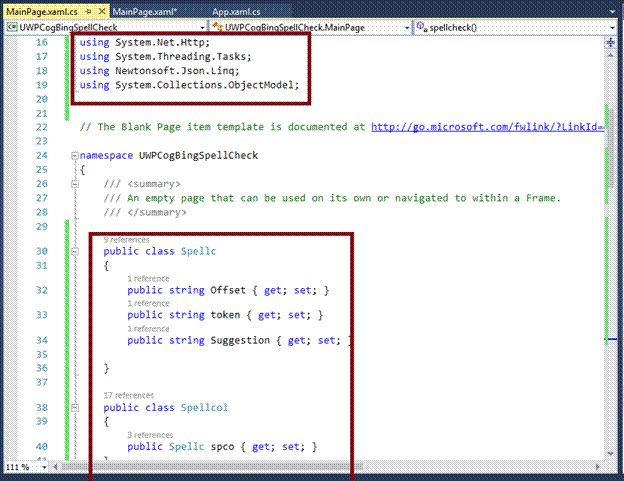Click the C# project icon in navigation bar

pyautogui.click(x=12, y=27)
